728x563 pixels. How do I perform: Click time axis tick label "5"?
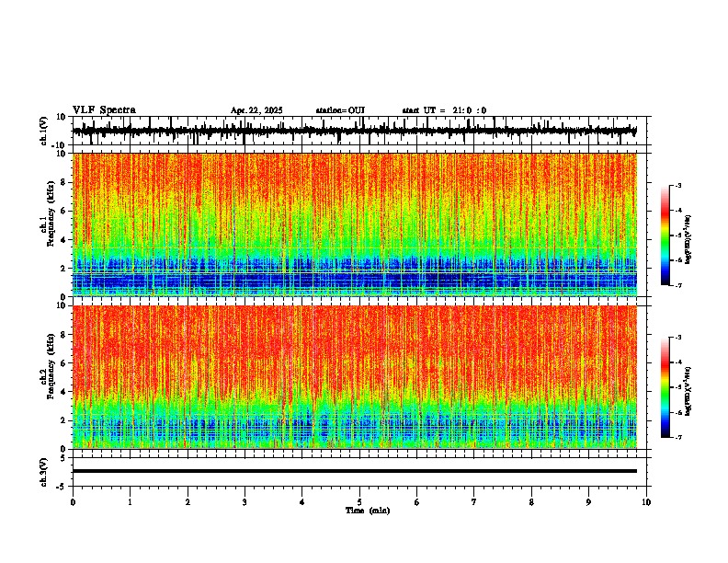coord(359,502)
